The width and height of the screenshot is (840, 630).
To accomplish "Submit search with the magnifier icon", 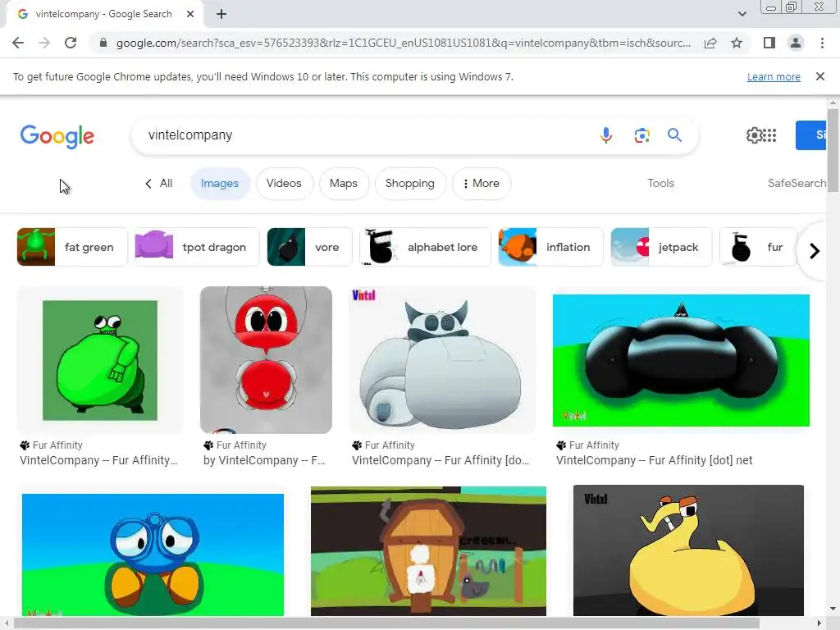I will (x=674, y=135).
